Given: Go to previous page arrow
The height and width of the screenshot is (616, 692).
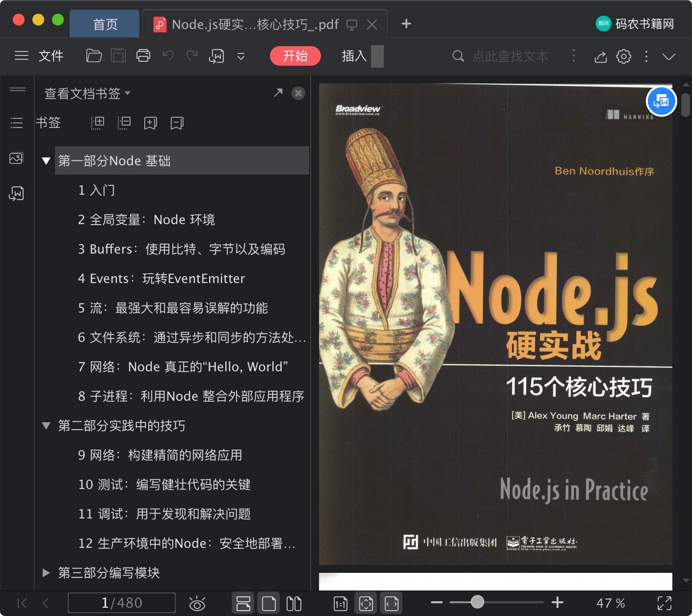Looking at the screenshot, I should coord(46,603).
